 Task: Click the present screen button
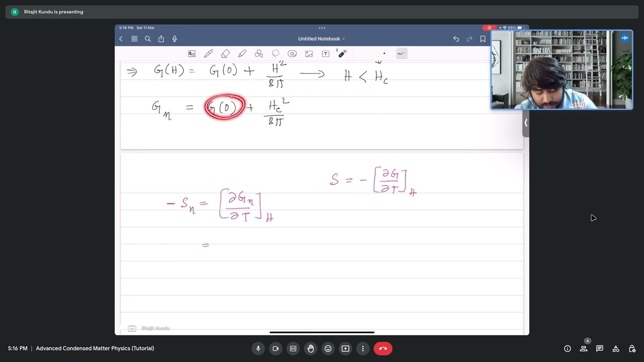pos(345,348)
